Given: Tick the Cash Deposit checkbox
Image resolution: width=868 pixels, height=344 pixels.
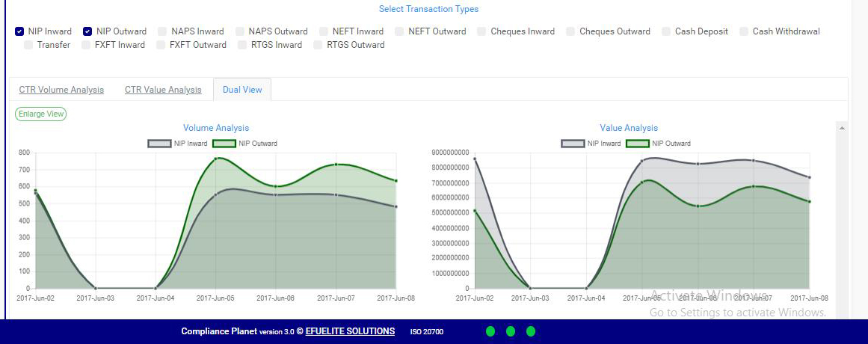Looking at the screenshot, I should pyautogui.click(x=666, y=31).
